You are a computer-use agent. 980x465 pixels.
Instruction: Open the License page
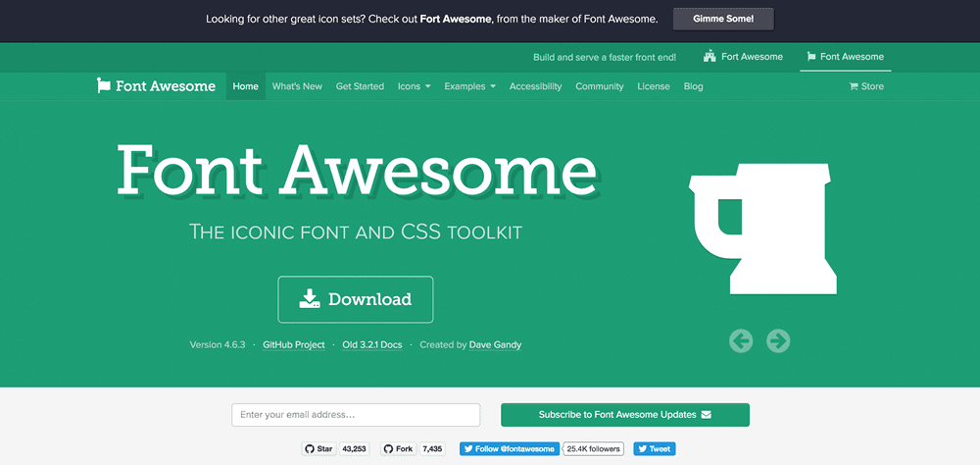coord(654,86)
